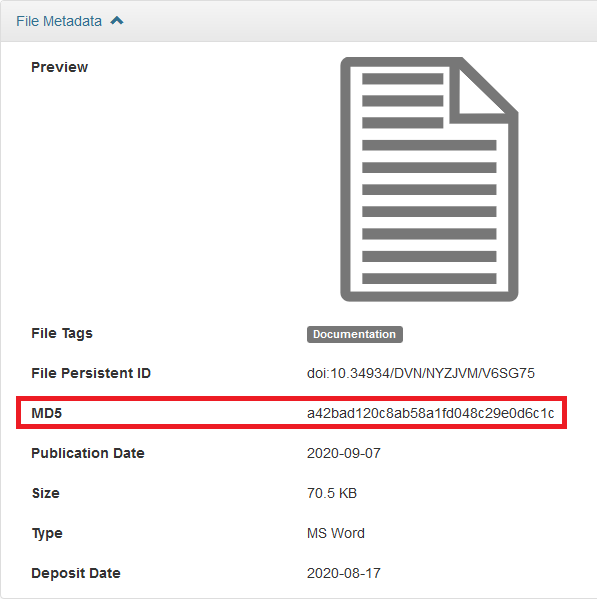Click the Preview label
The width and height of the screenshot is (597, 599).
pyautogui.click(x=60, y=67)
